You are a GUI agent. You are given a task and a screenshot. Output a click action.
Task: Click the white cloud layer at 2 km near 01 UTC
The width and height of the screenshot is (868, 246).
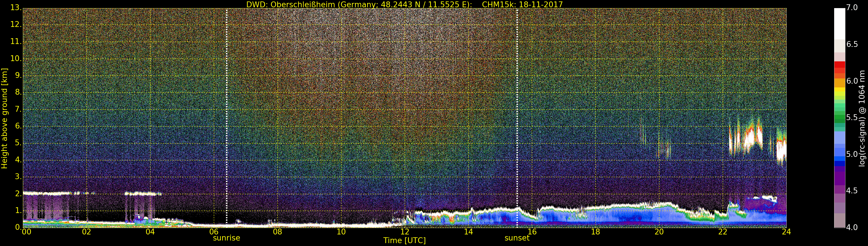(47, 193)
